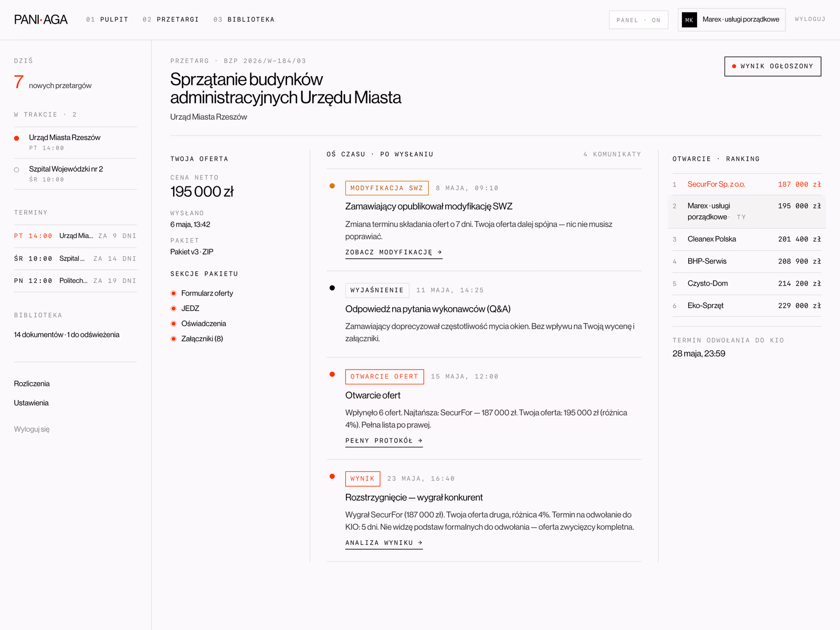Toggle the PANEL · ON switch
The width and height of the screenshot is (840, 630).
638,20
